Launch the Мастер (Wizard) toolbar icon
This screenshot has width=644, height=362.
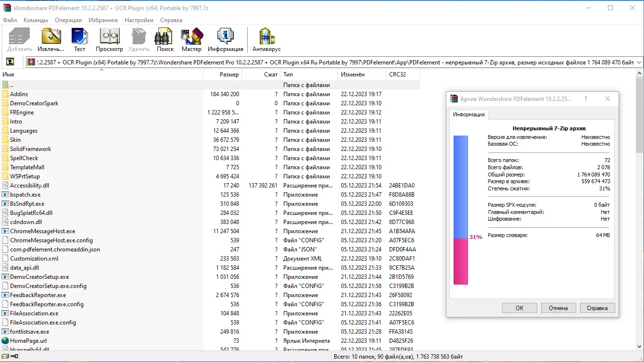click(191, 37)
